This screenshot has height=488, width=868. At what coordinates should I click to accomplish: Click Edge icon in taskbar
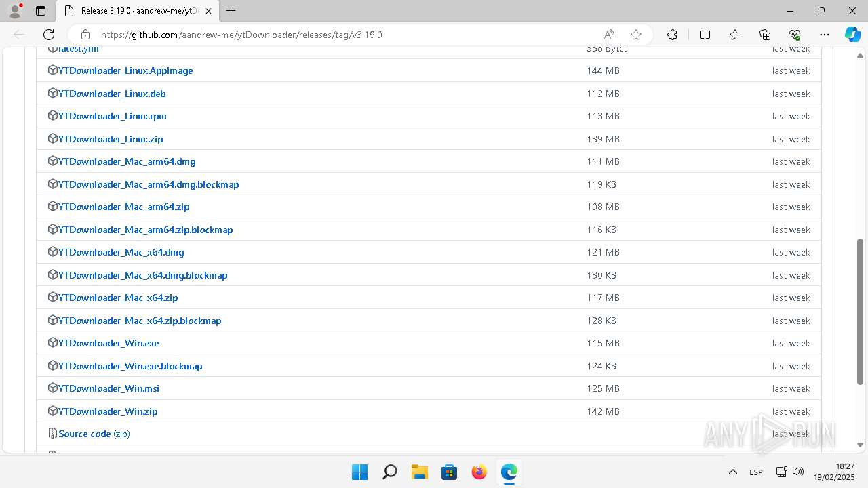[x=509, y=472]
